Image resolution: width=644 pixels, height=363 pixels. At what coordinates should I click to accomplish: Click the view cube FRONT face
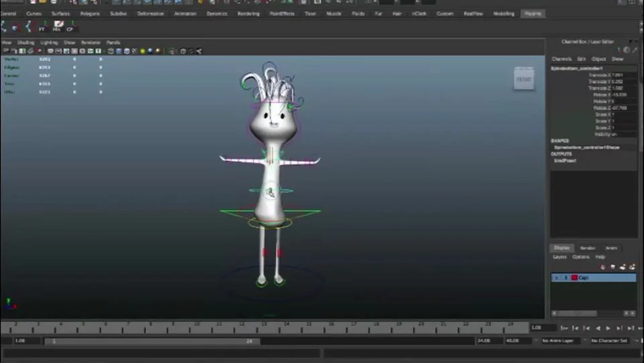pos(524,79)
